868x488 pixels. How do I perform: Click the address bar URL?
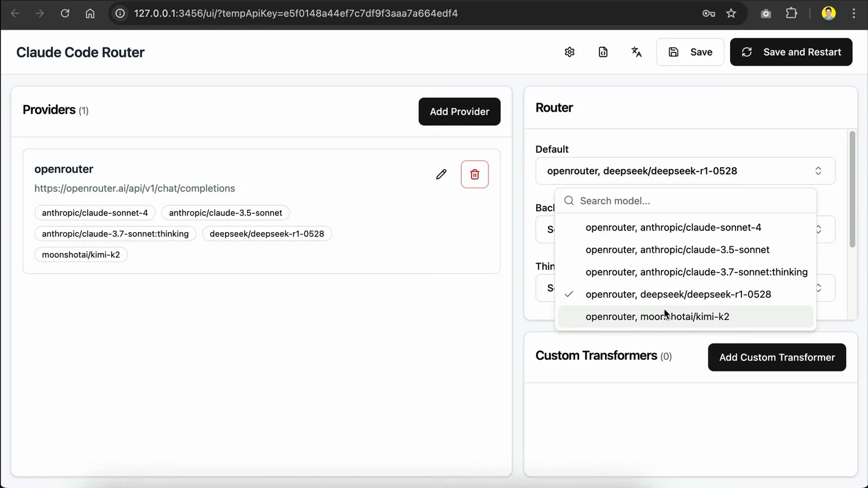pos(296,13)
